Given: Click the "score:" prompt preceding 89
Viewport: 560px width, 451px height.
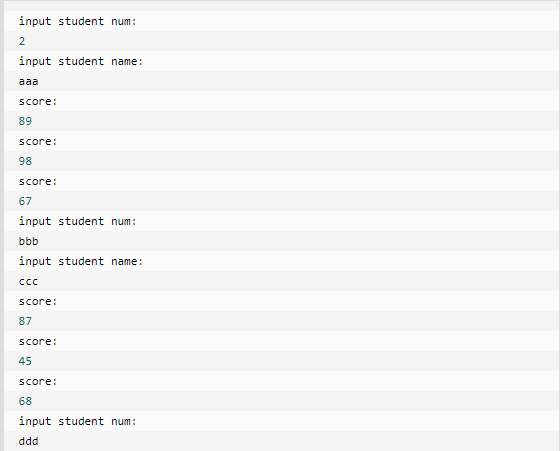Looking at the screenshot, I should coord(38,101).
